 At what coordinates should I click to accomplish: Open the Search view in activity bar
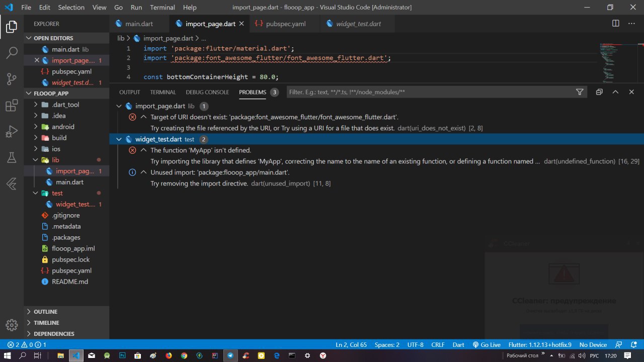tap(12, 52)
